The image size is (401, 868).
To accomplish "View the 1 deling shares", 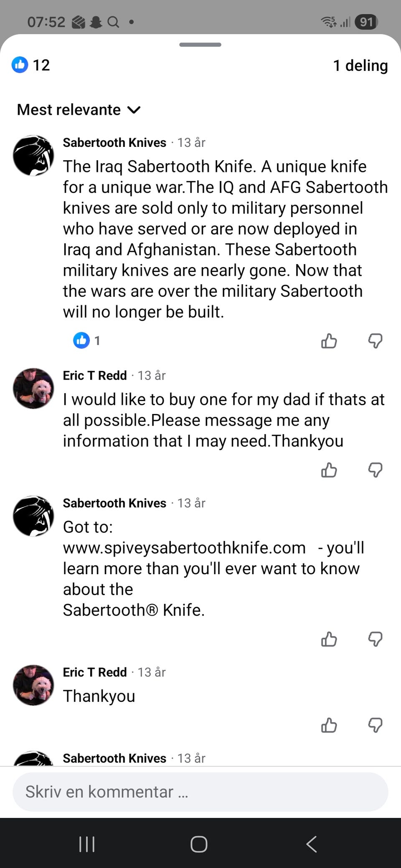I will point(360,66).
